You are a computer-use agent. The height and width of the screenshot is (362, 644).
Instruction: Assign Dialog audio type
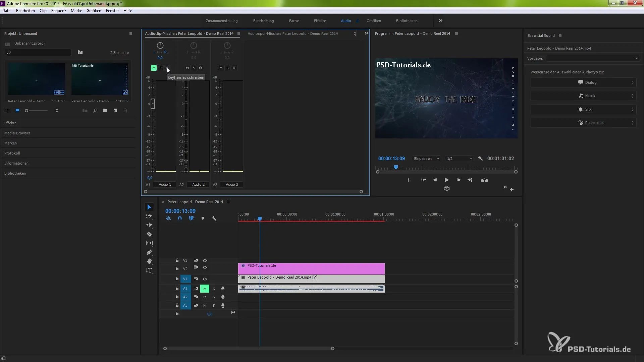click(583, 82)
